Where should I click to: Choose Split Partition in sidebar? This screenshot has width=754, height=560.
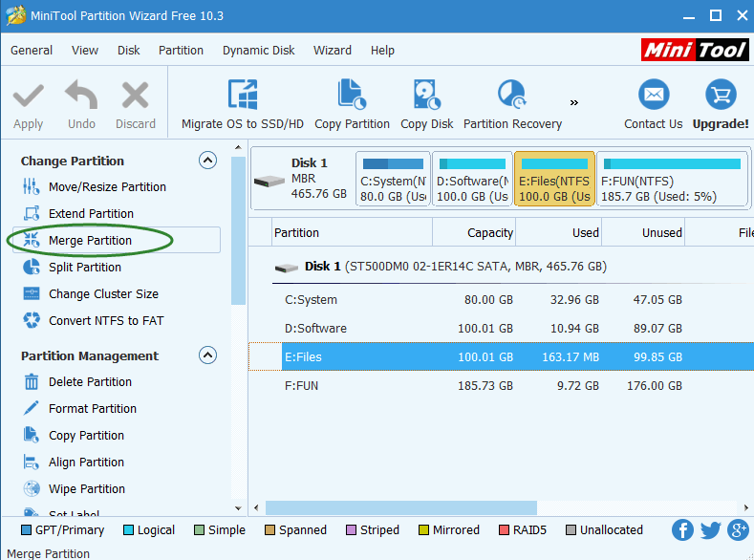[85, 268]
